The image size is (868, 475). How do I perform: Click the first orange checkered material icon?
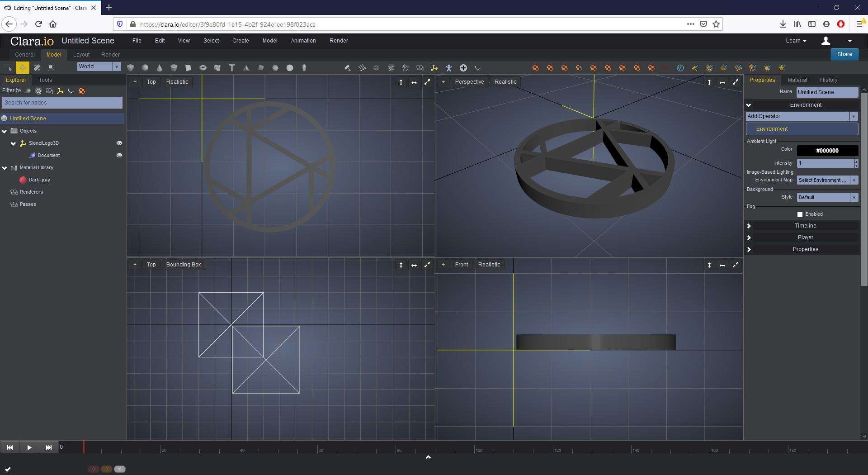point(536,68)
